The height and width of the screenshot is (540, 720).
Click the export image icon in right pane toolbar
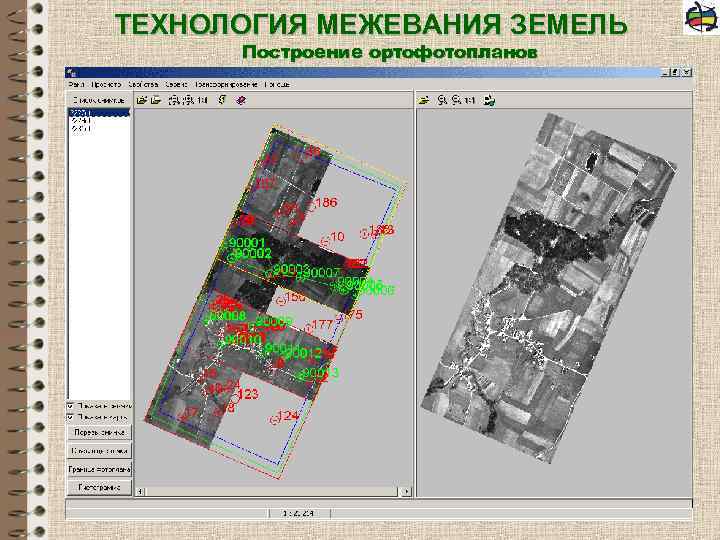pyautogui.click(x=489, y=100)
